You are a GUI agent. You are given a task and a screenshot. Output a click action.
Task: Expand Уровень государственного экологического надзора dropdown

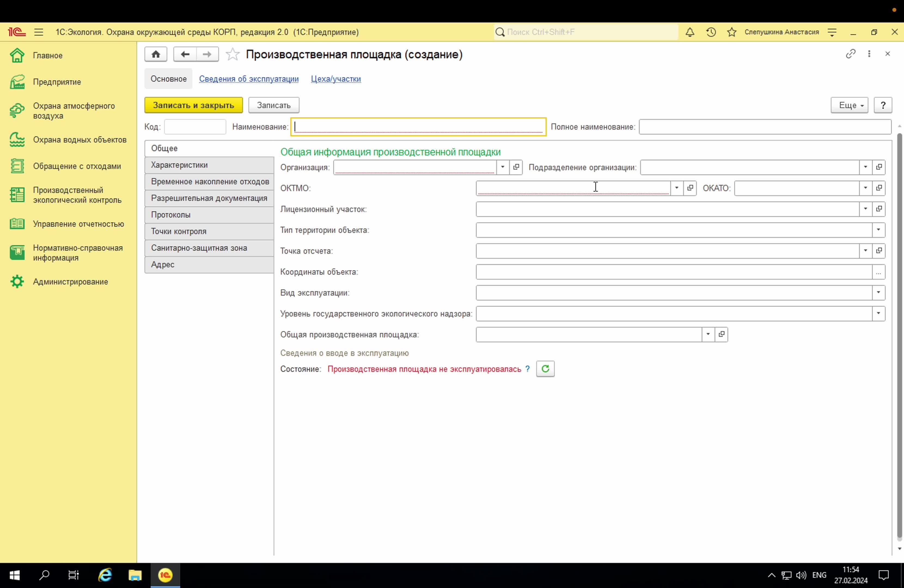tap(879, 313)
